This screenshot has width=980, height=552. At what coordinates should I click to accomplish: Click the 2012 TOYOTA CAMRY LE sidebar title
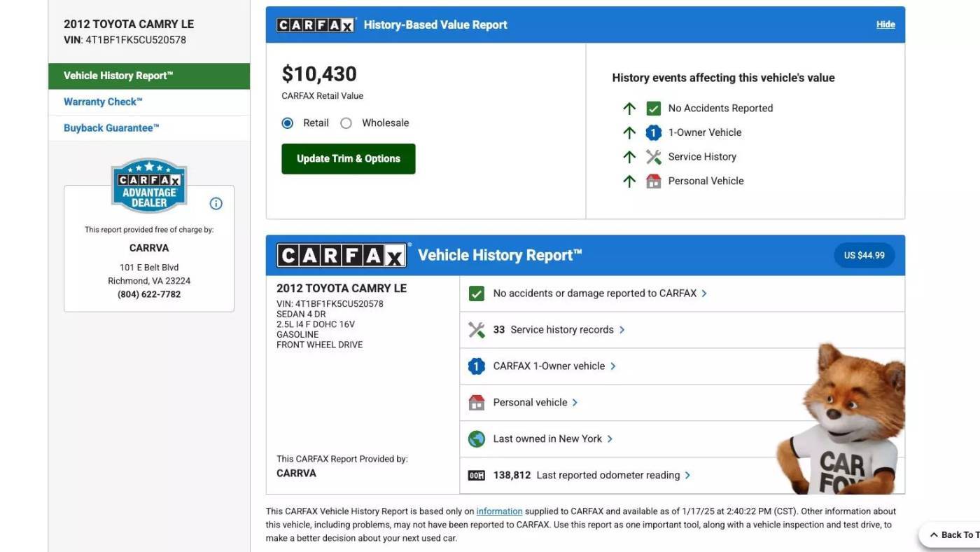pos(129,24)
